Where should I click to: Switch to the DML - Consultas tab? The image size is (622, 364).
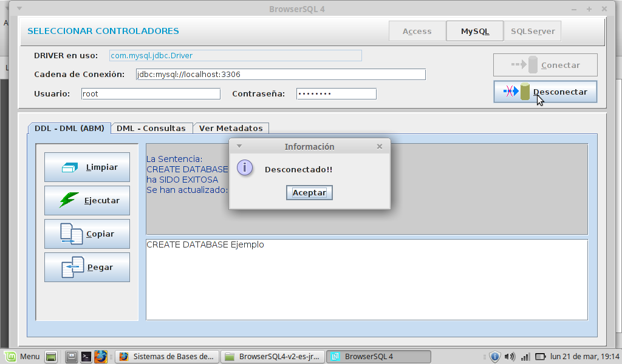point(151,128)
